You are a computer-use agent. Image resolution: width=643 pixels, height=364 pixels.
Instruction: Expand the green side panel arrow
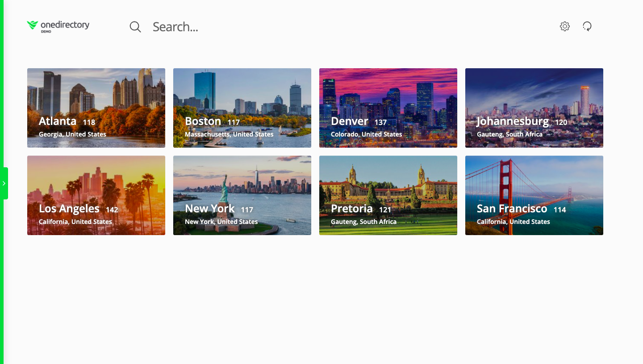[4, 183]
